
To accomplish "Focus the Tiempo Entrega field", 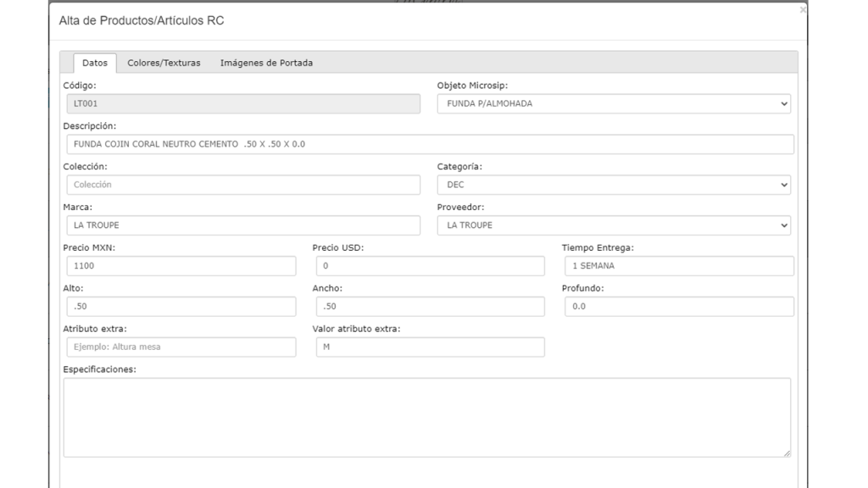I will pyautogui.click(x=677, y=266).
